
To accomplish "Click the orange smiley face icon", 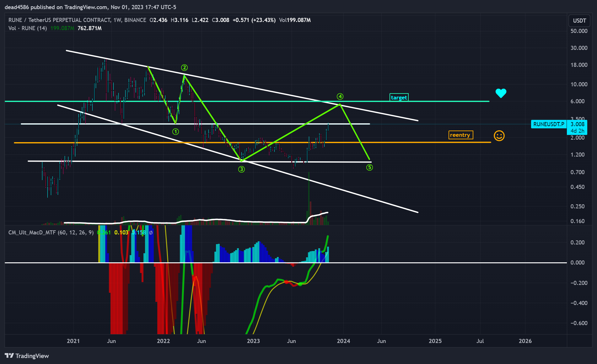I will pos(499,136).
